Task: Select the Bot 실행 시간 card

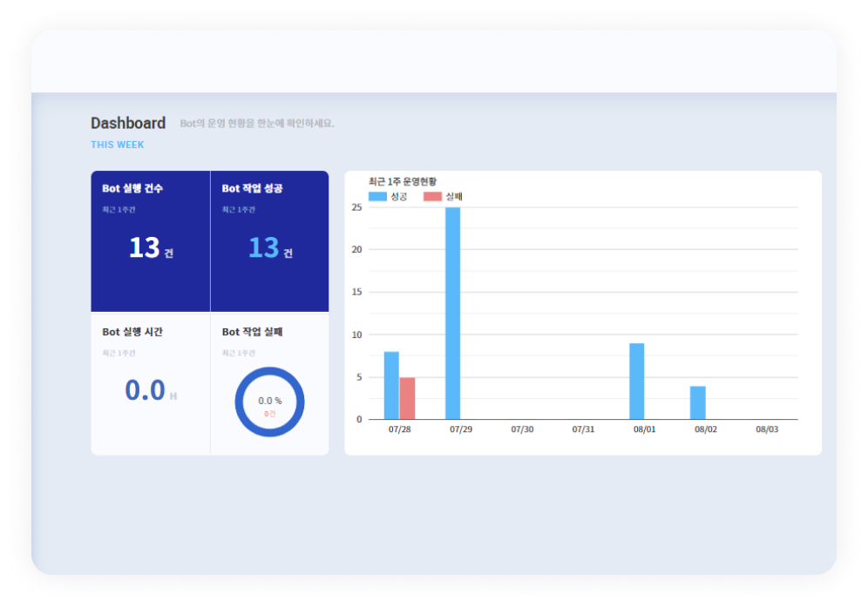Action: click(x=150, y=383)
